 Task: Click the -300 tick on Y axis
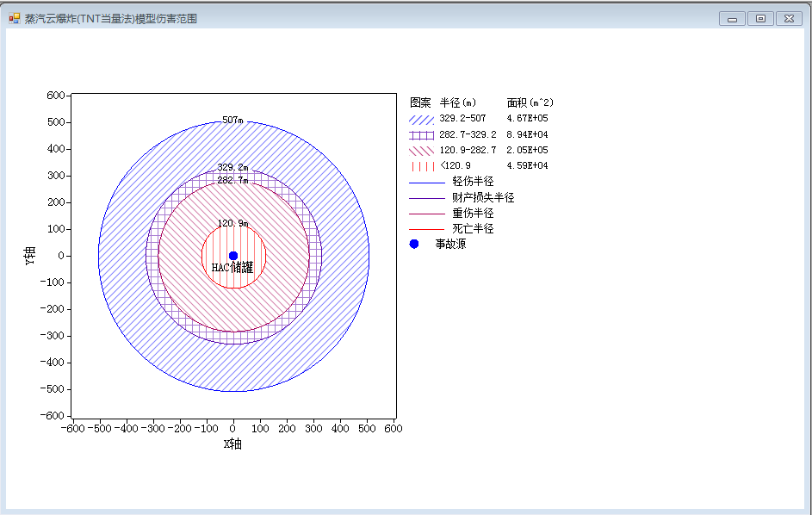click(52, 336)
